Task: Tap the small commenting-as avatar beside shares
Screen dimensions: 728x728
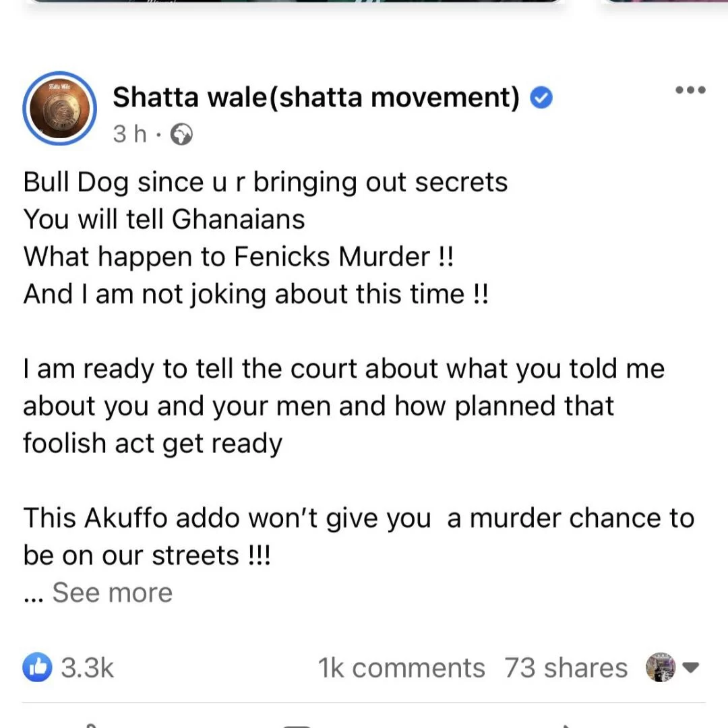Action: tap(660, 667)
